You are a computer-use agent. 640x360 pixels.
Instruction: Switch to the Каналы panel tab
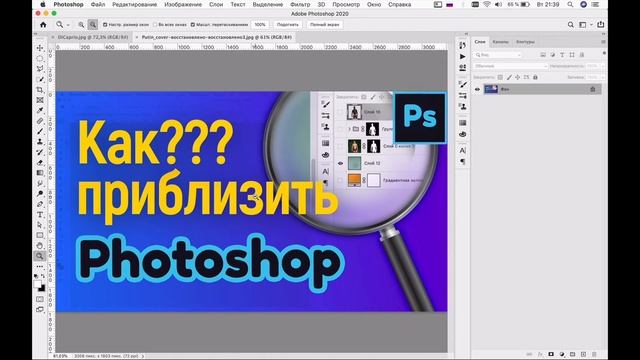500,42
